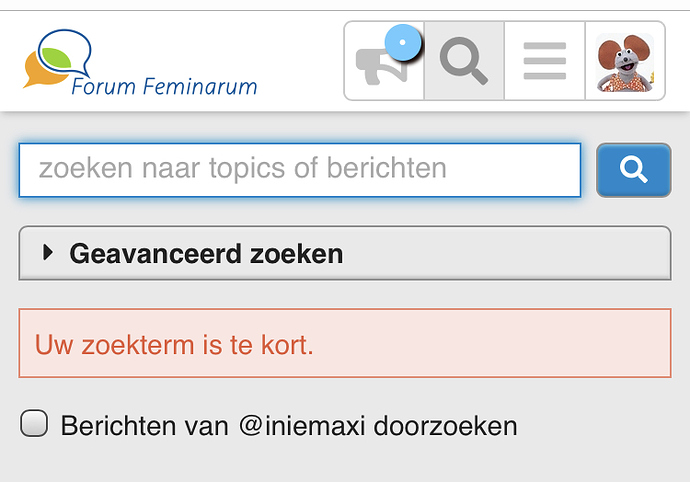Click the 'Uw zoekterm is te kort' alert
The width and height of the screenshot is (690, 482).
[x=345, y=343]
